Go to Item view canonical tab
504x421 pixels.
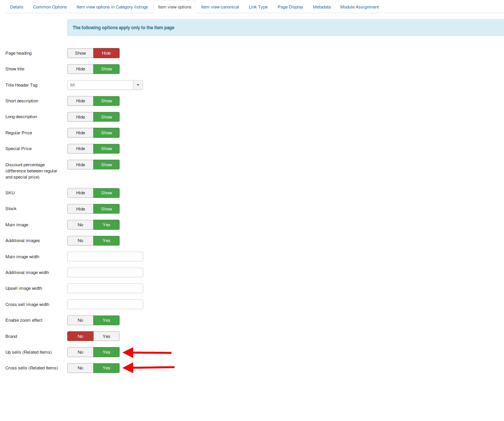point(220,7)
